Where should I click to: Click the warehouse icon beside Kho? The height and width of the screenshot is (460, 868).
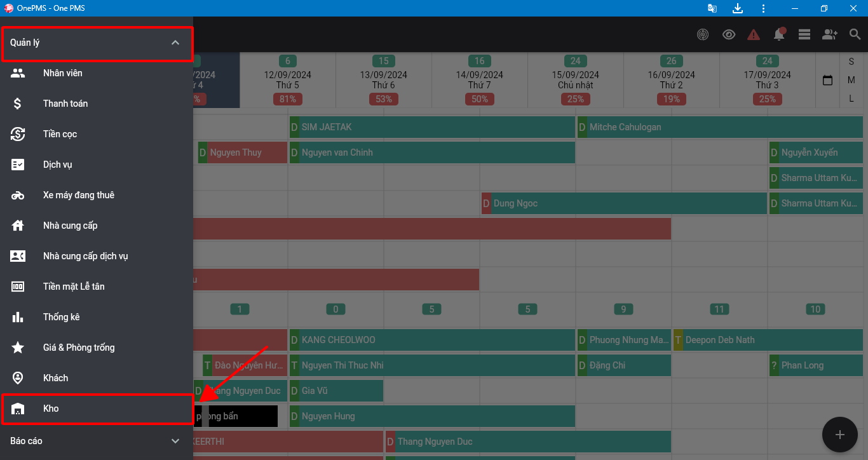[18, 409]
